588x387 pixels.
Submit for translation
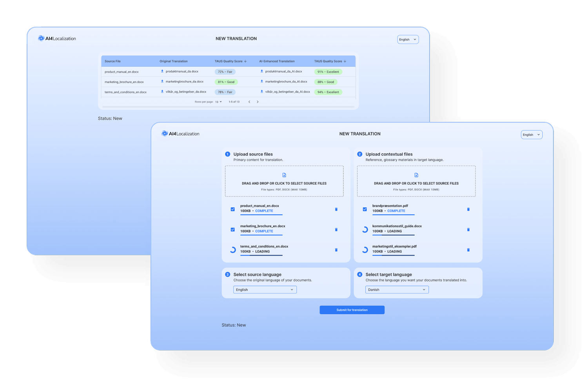pyautogui.click(x=352, y=310)
